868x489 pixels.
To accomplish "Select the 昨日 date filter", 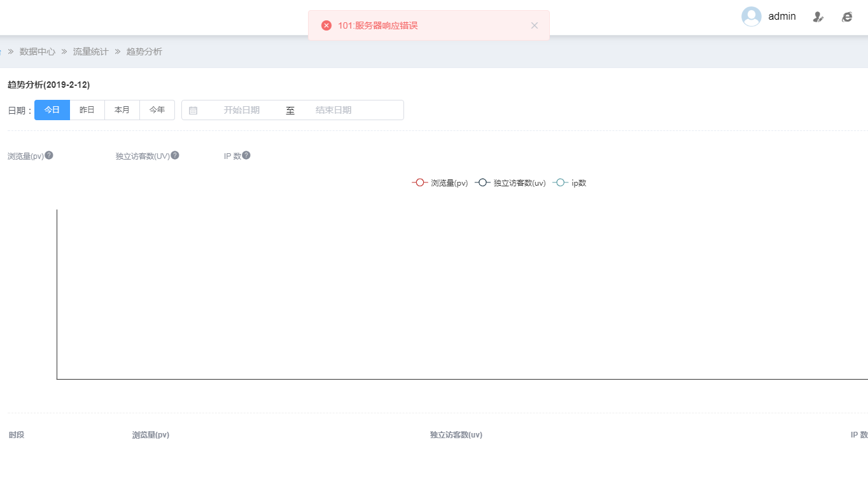I will pyautogui.click(x=87, y=110).
